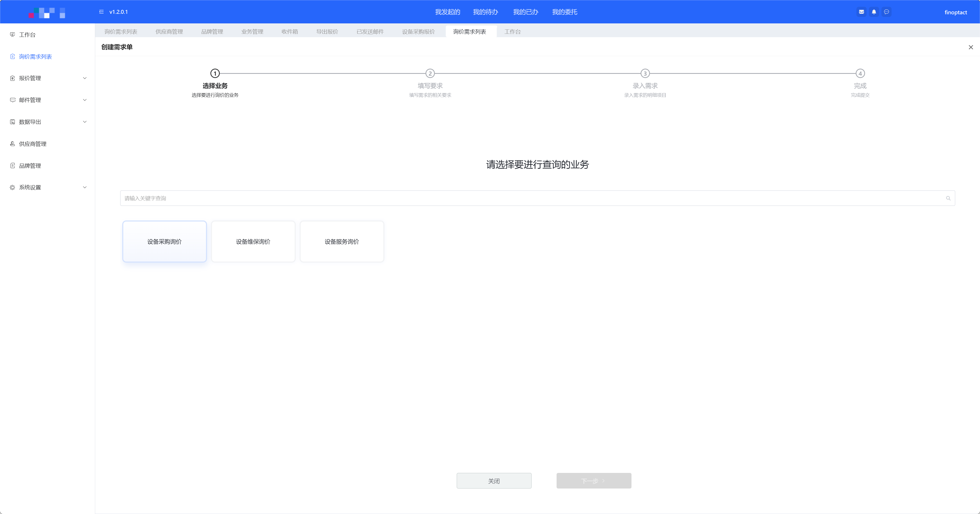
Task: Switch to the 设备采购报价 tab
Action: tap(418, 31)
